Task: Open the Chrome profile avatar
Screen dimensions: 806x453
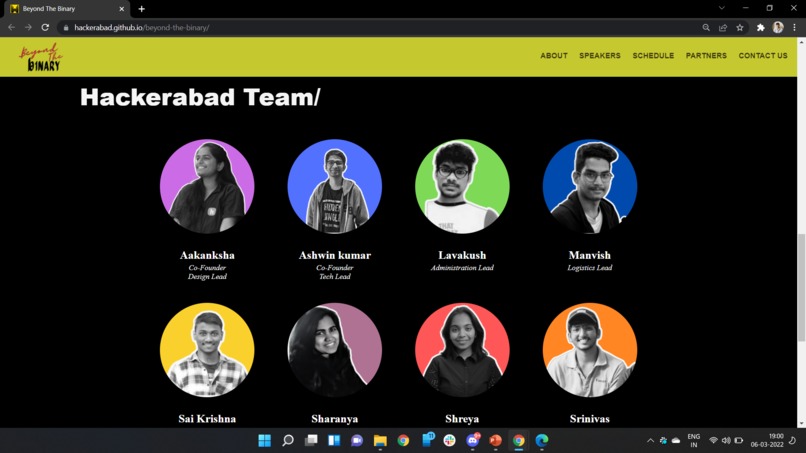Action: click(778, 28)
